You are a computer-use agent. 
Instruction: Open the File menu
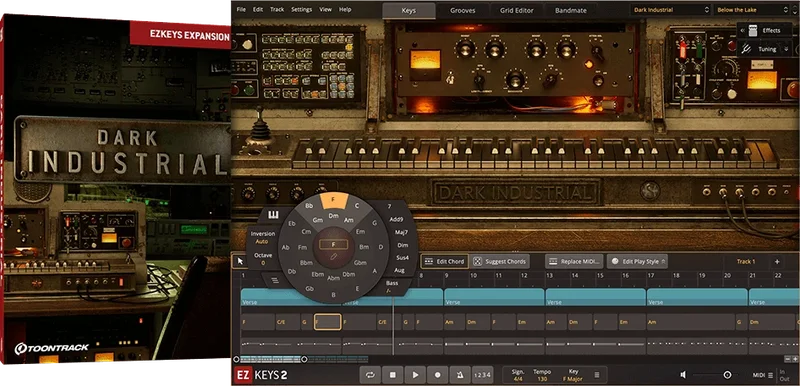click(241, 9)
